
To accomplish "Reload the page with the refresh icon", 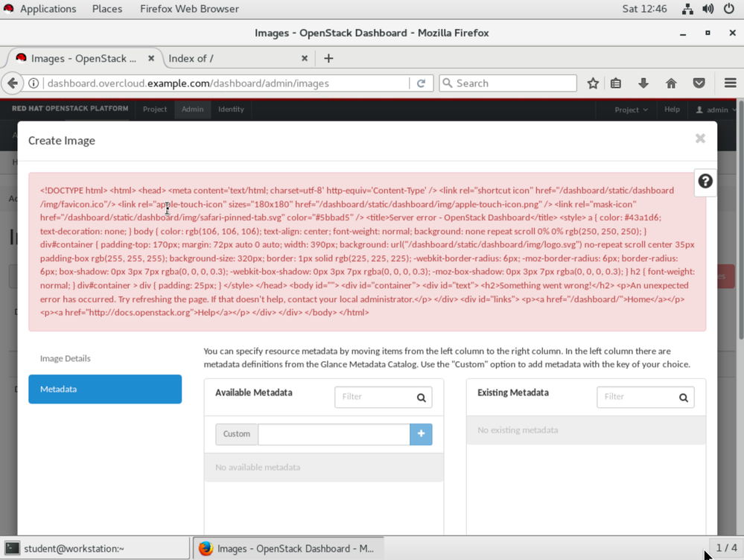I will (x=421, y=83).
